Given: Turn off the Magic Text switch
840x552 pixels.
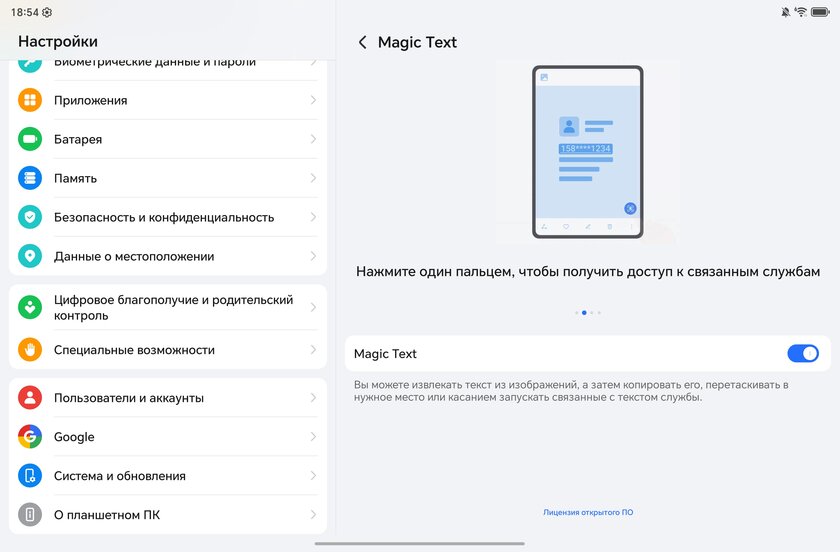Looking at the screenshot, I should [x=802, y=354].
